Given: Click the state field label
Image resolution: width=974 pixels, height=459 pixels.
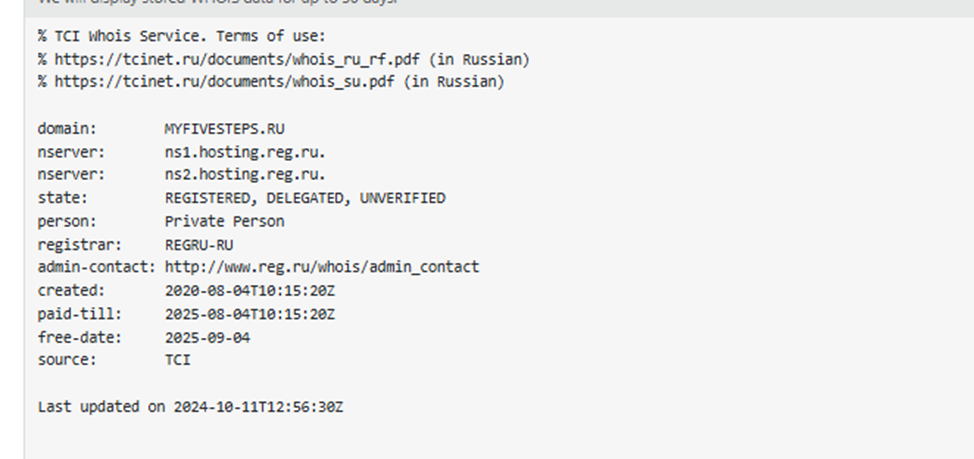Looking at the screenshot, I should (63, 198).
